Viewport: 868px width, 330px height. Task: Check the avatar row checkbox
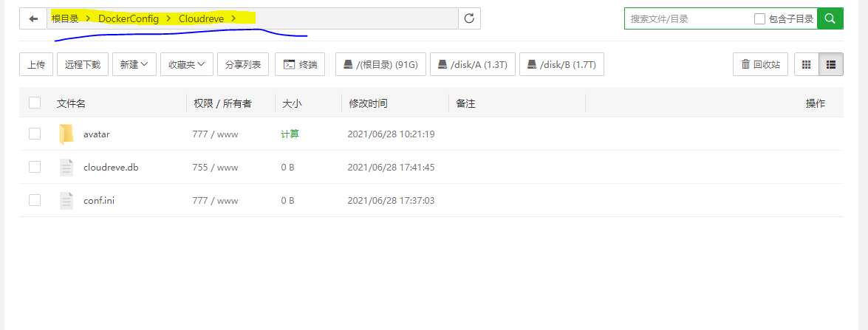[35, 134]
